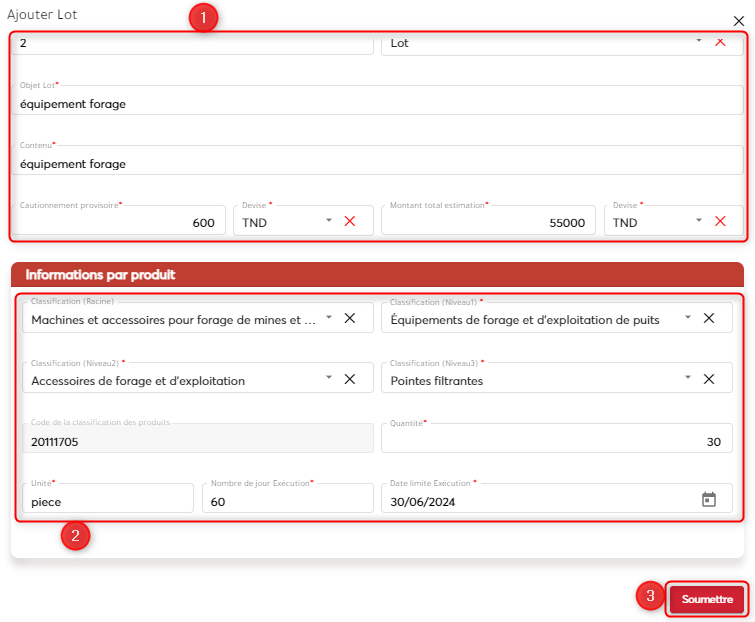Clear the Cautionnement provisoire Devise TND value
Viewport: 755px width, 622px height.
[x=350, y=221]
